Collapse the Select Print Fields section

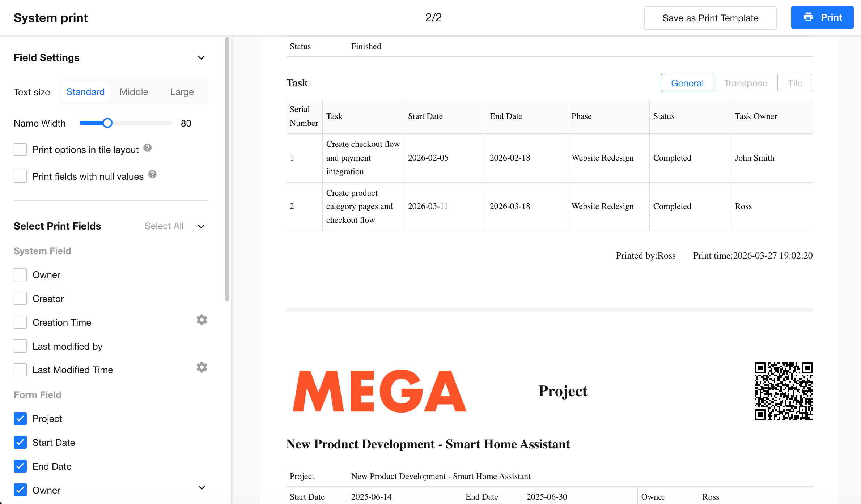(201, 226)
